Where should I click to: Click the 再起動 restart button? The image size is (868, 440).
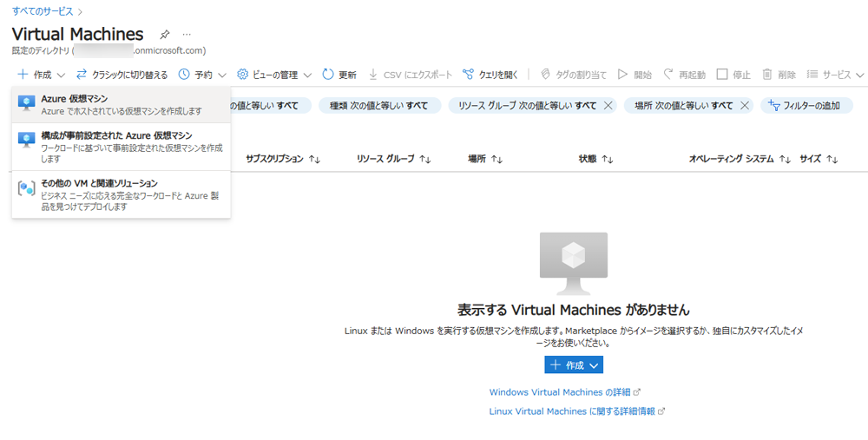click(684, 75)
